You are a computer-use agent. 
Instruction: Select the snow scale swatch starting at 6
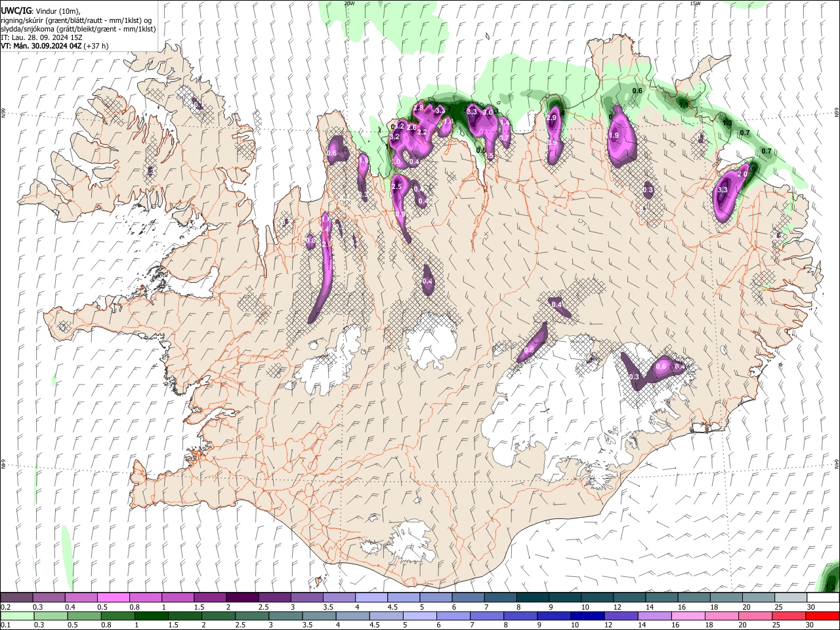tap(467, 597)
